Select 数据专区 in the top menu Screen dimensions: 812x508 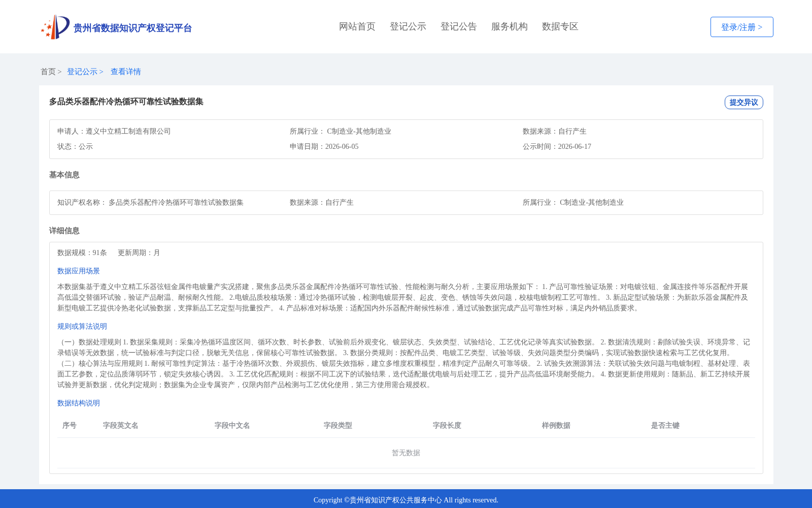[560, 26]
